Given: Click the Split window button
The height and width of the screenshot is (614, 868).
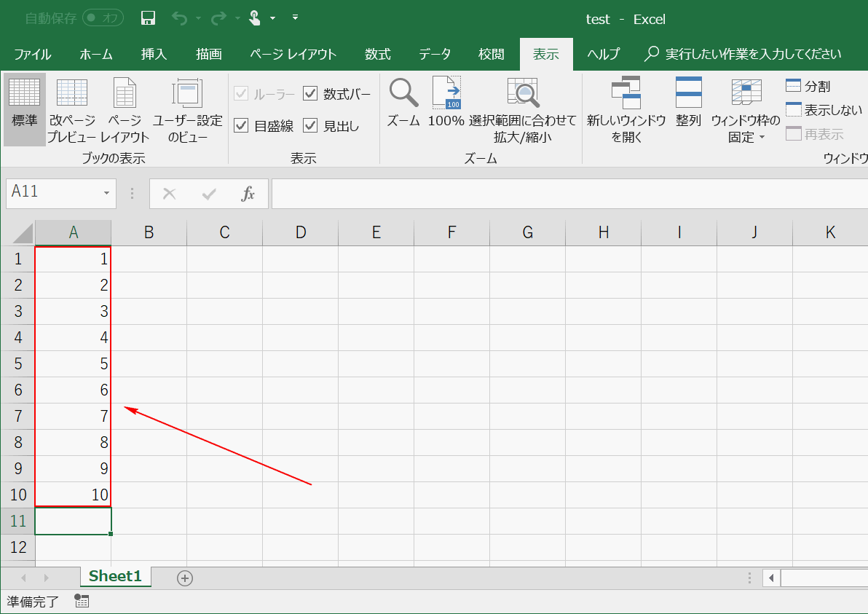Looking at the screenshot, I should [x=808, y=86].
